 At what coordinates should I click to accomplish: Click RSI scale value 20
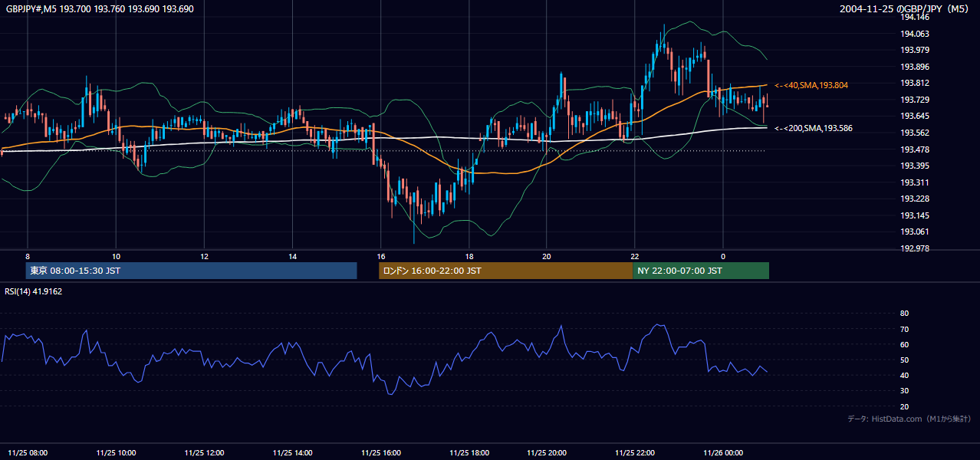904,406
